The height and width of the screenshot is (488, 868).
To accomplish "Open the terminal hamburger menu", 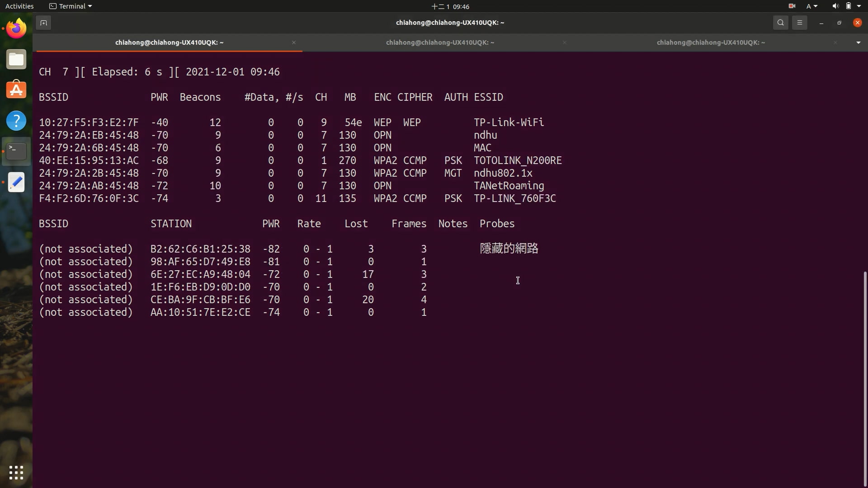I will coord(799,23).
